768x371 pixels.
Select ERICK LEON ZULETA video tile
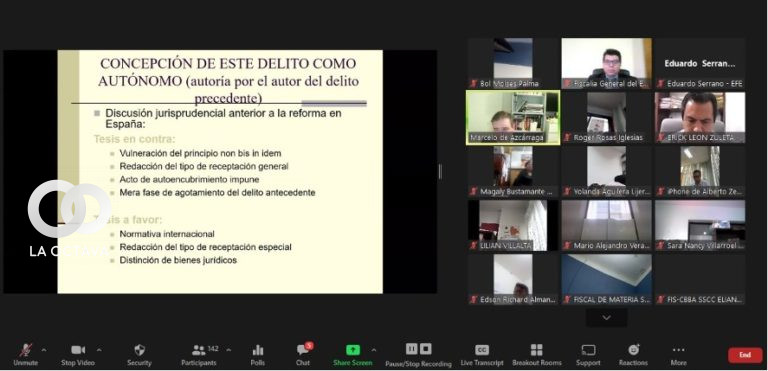[700, 118]
